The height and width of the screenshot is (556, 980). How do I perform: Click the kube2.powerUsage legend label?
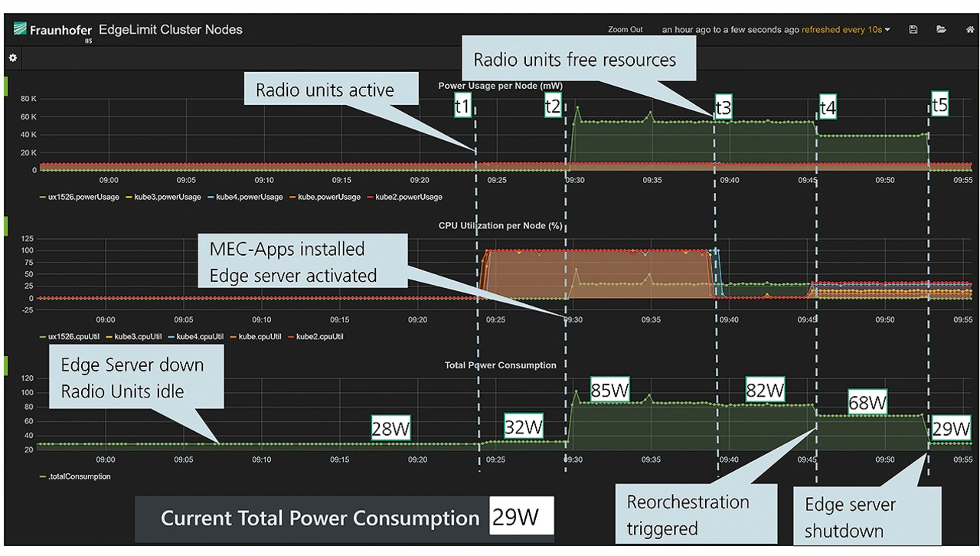pyautogui.click(x=408, y=197)
